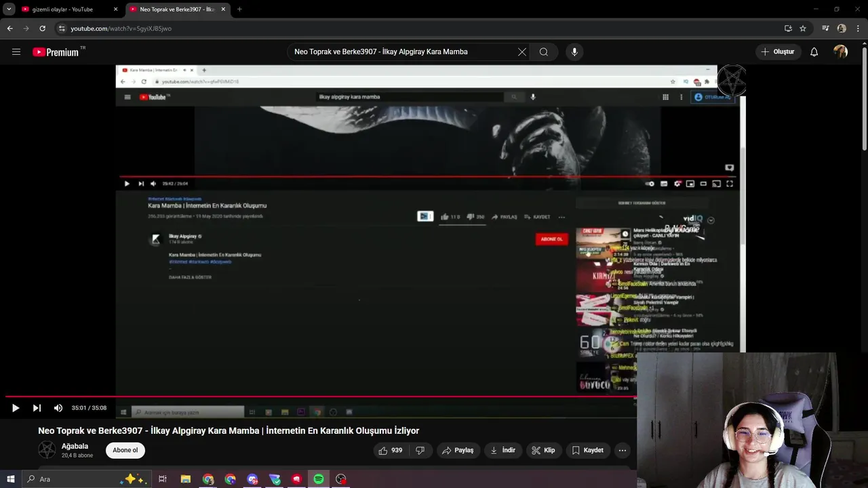This screenshot has height=488, width=868.
Task: Open Ağabala channel avatar
Action: coord(47,450)
